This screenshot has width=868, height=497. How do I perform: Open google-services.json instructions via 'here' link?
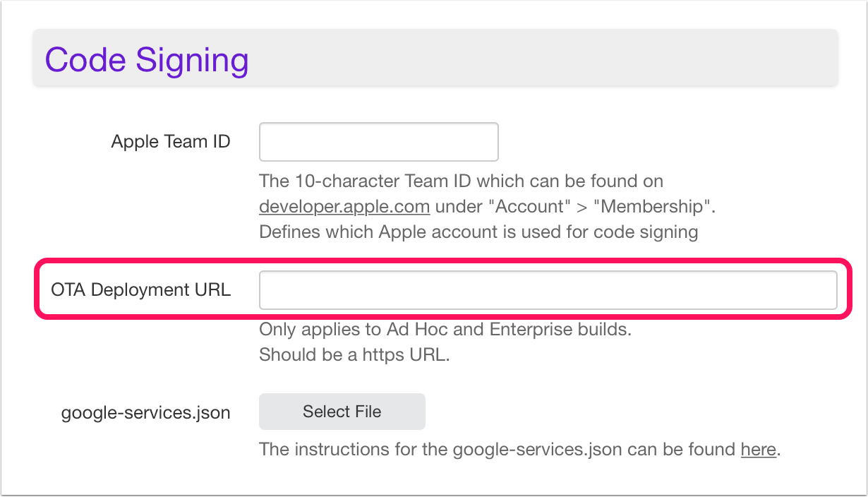tap(759, 449)
